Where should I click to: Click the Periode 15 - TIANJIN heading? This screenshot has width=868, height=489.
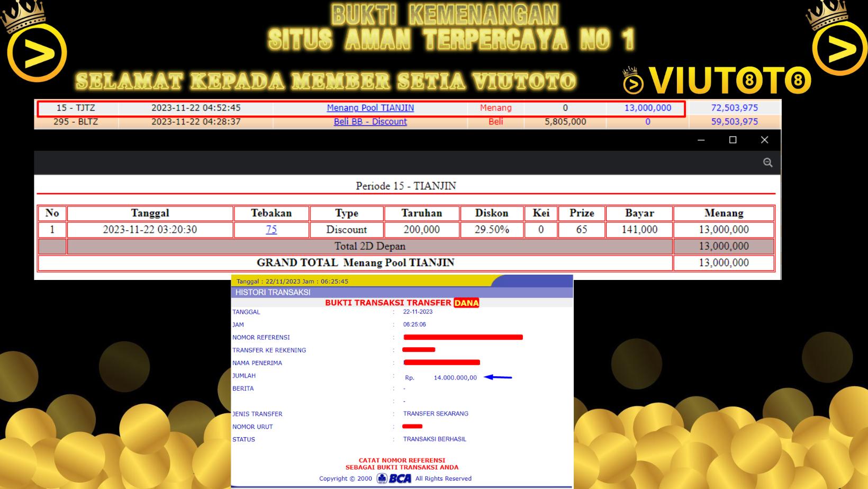[x=406, y=186]
